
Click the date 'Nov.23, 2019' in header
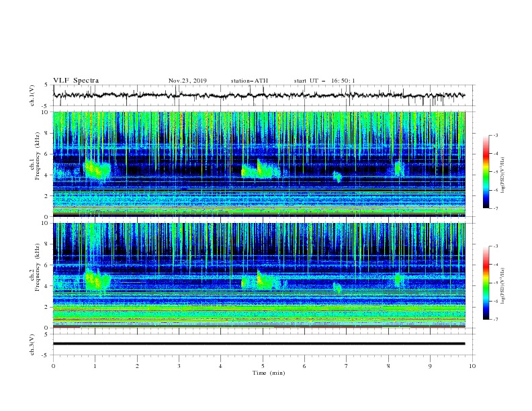click(187, 81)
